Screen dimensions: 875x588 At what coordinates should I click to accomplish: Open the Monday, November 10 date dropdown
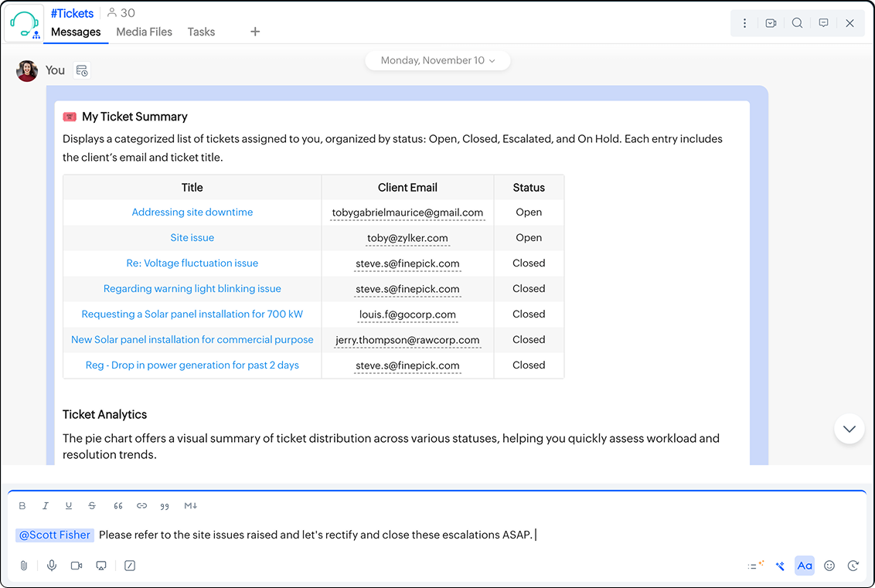pyautogui.click(x=438, y=60)
